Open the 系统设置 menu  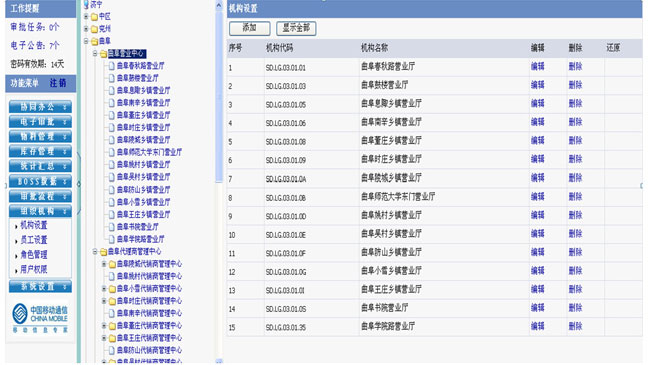pyautogui.click(x=40, y=287)
